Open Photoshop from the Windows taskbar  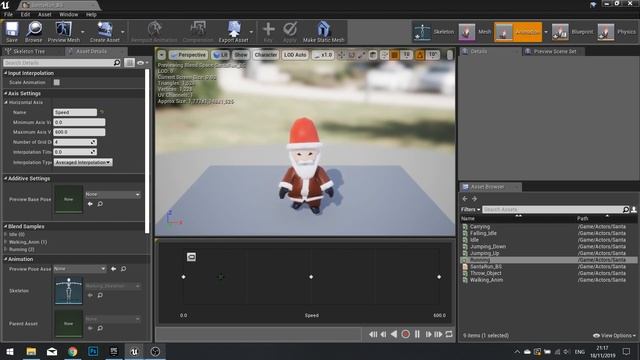[93, 351]
